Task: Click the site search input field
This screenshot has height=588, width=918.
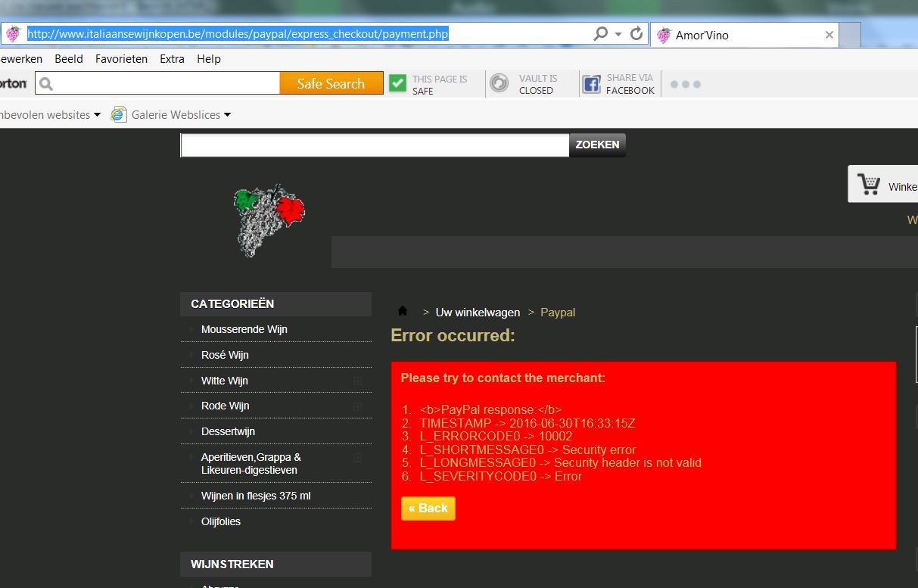Action: point(375,145)
